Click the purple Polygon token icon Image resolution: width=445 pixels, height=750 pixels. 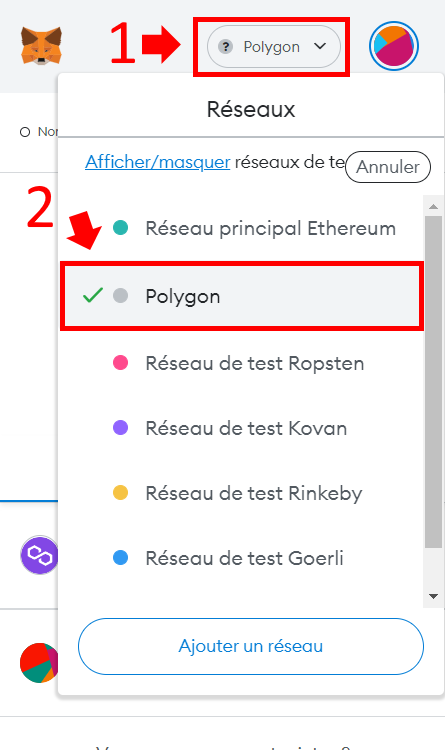click(x=39, y=555)
